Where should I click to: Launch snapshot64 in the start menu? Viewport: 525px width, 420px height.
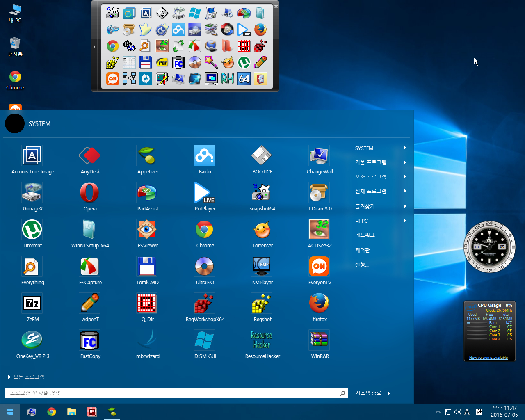(x=262, y=197)
